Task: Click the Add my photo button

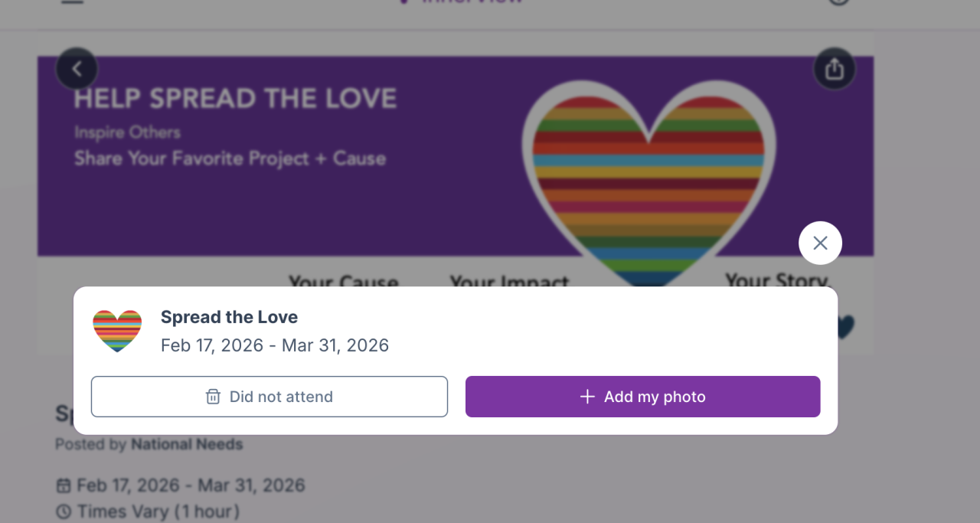Action: point(642,397)
